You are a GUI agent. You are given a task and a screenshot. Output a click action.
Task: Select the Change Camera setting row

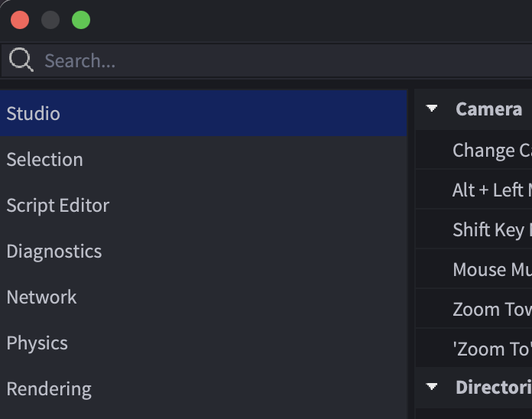click(x=474, y=150)
